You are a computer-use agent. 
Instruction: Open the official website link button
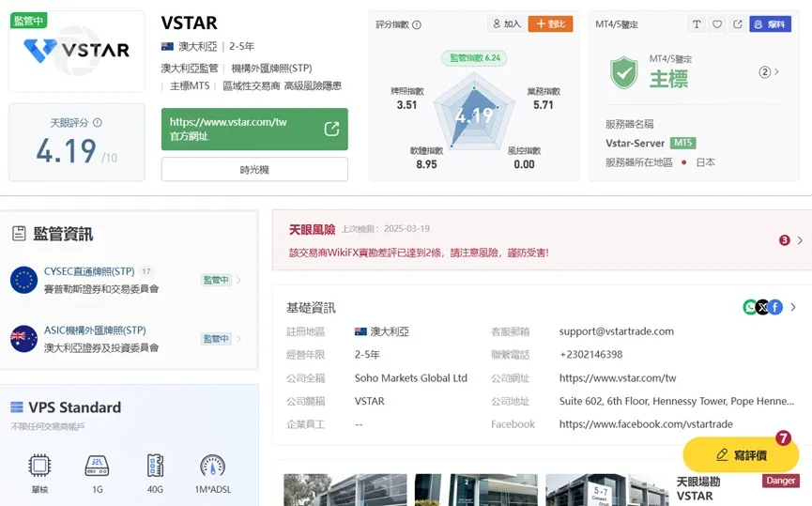254,129
